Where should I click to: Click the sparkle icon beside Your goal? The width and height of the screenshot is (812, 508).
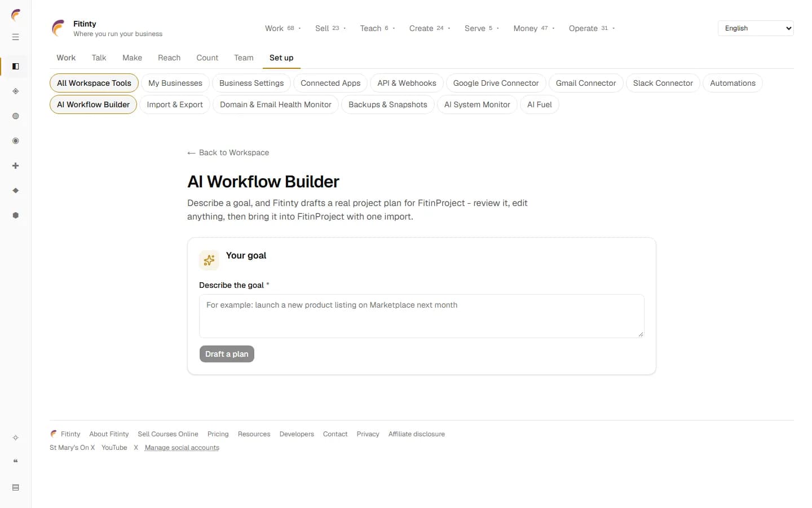coord(209,260)
